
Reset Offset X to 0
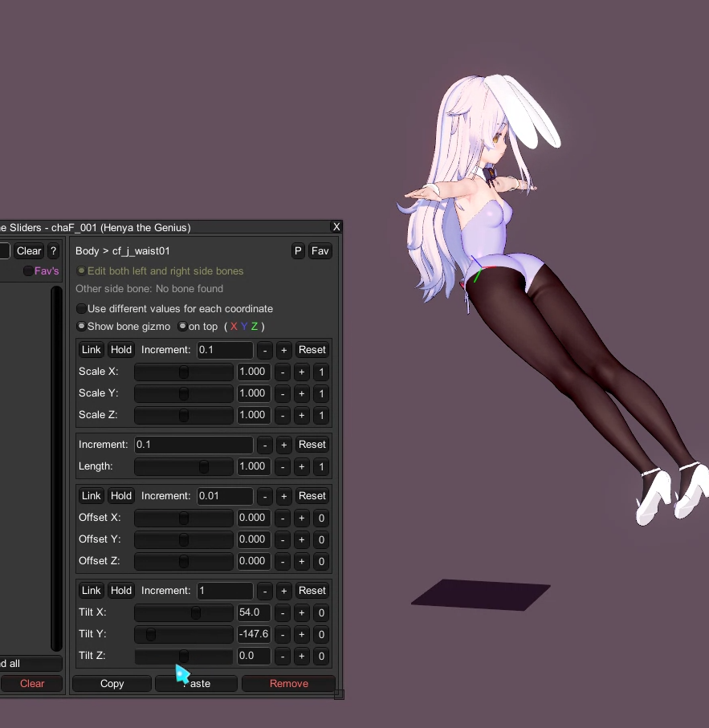[x=321, y=518]
